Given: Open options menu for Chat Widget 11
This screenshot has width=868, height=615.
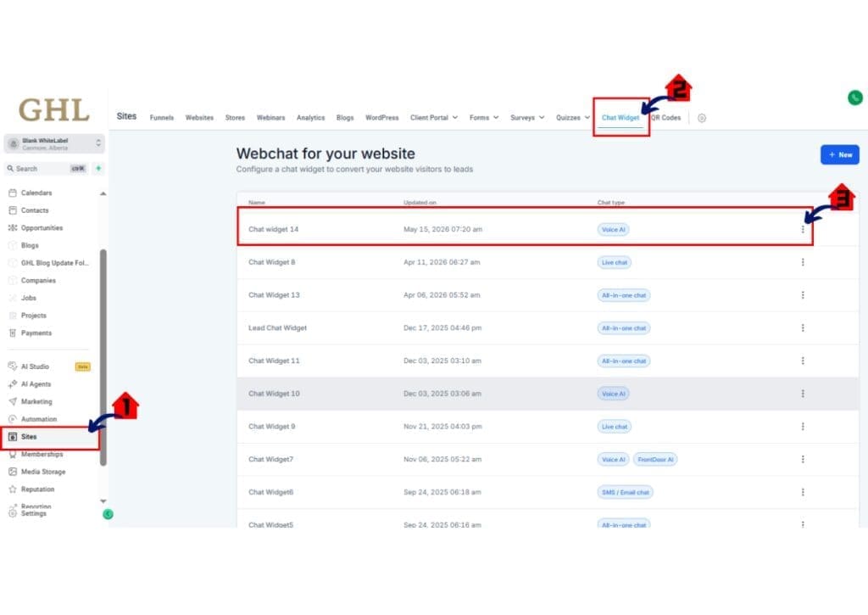Looking at the screenshot, I should coord(803,361).
